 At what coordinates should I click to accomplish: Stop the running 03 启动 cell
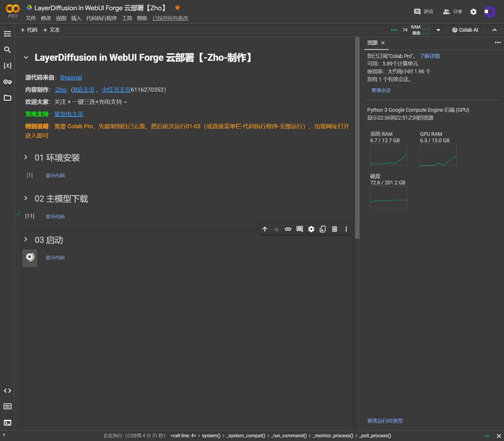30,257
